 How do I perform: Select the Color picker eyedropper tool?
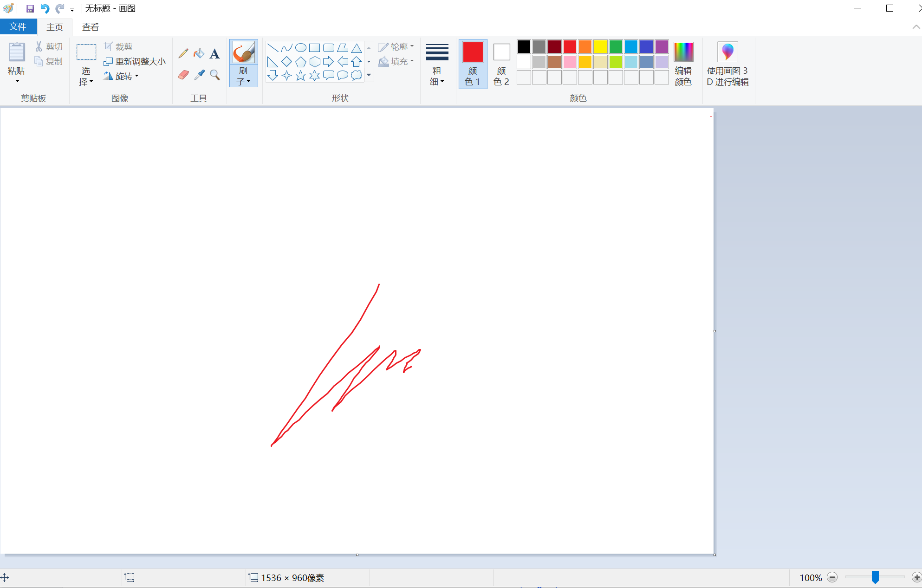click(199, 75)
